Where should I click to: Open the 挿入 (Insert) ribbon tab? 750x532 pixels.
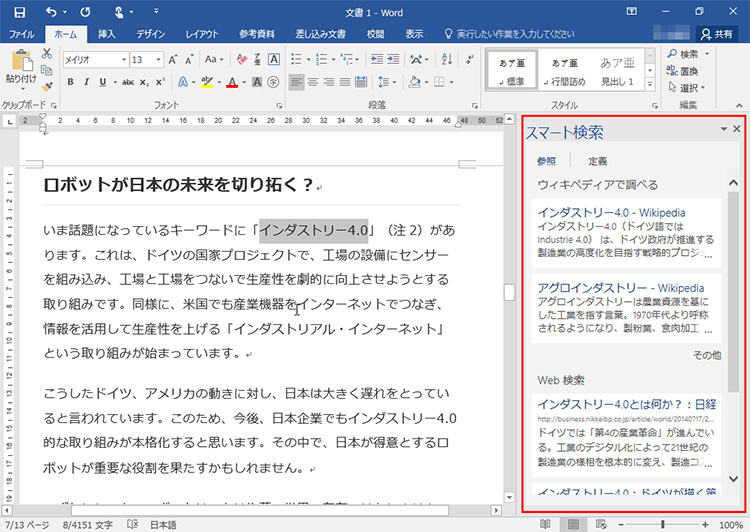pyautogui.click(x=106, y=33)
